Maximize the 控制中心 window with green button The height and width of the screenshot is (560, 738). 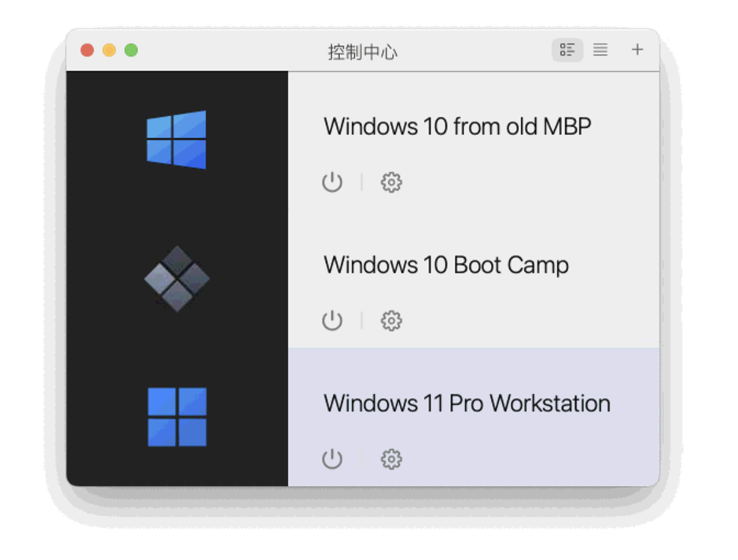[132, 50]
